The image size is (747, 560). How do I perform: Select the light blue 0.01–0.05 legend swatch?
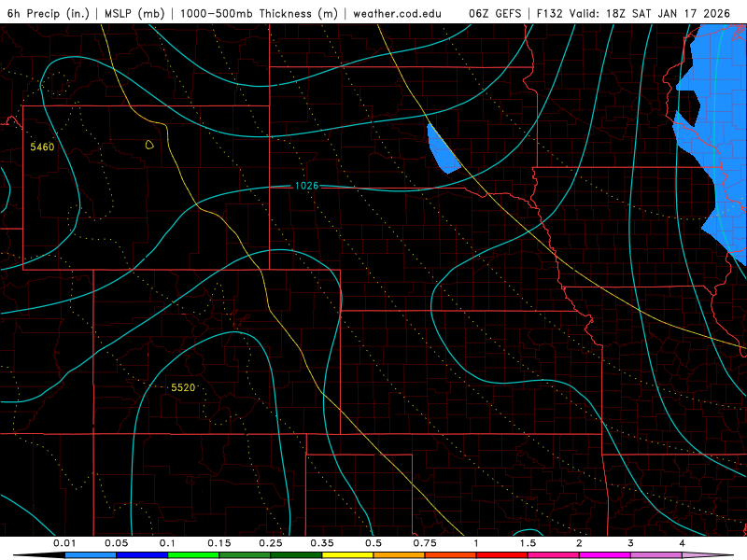(x=91, y=555)
